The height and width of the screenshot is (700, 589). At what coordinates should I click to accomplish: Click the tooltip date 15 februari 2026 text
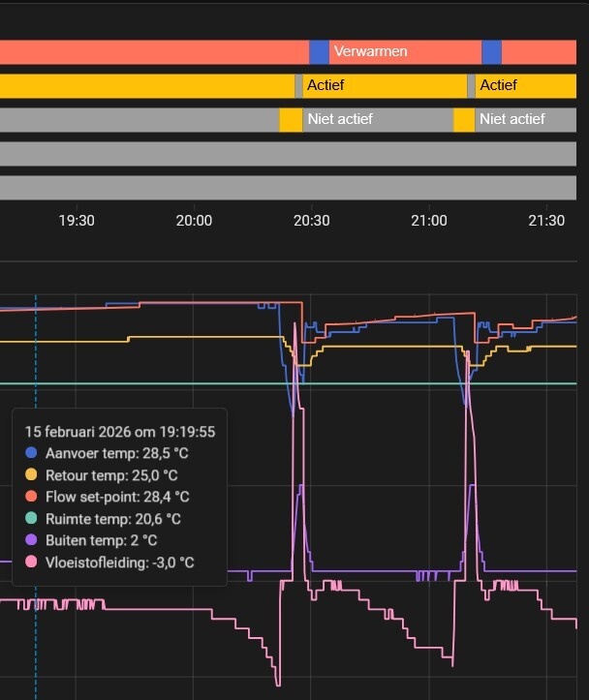tap(120, 432)
